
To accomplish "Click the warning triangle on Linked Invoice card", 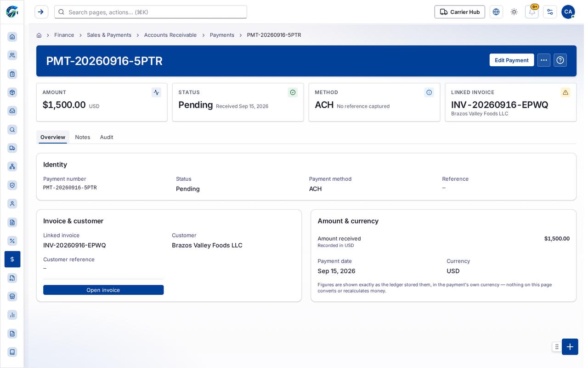I will pos(565,92).
